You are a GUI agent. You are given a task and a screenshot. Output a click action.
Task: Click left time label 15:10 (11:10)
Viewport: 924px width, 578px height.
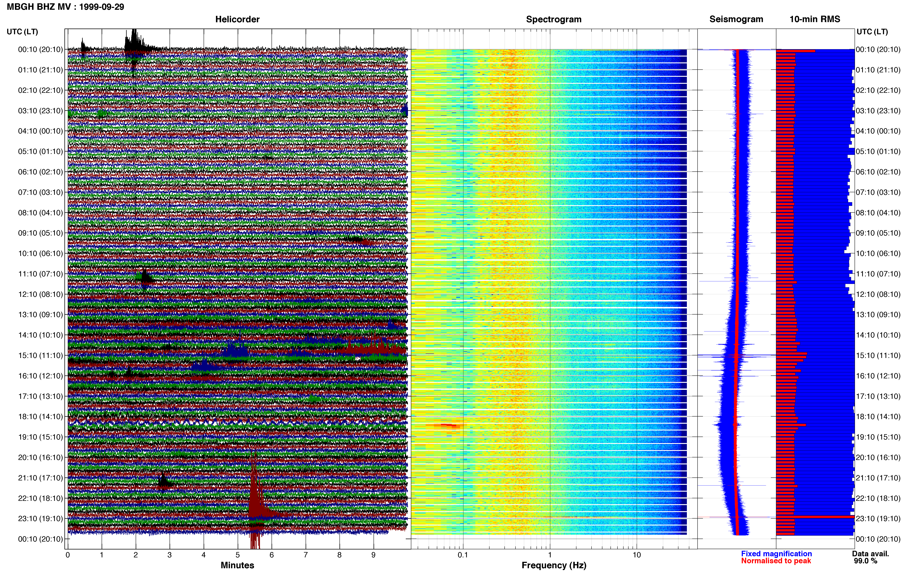(x=41, y=355)
